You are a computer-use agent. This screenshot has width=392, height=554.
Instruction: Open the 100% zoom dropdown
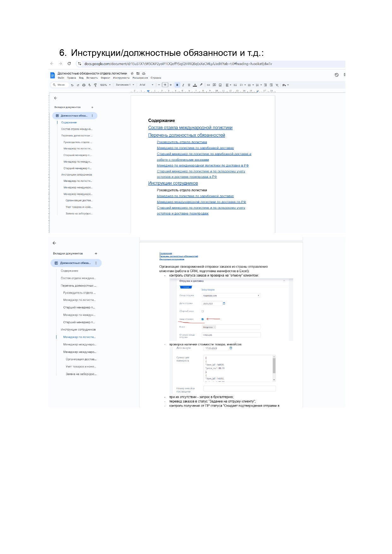tap(105, 85)
